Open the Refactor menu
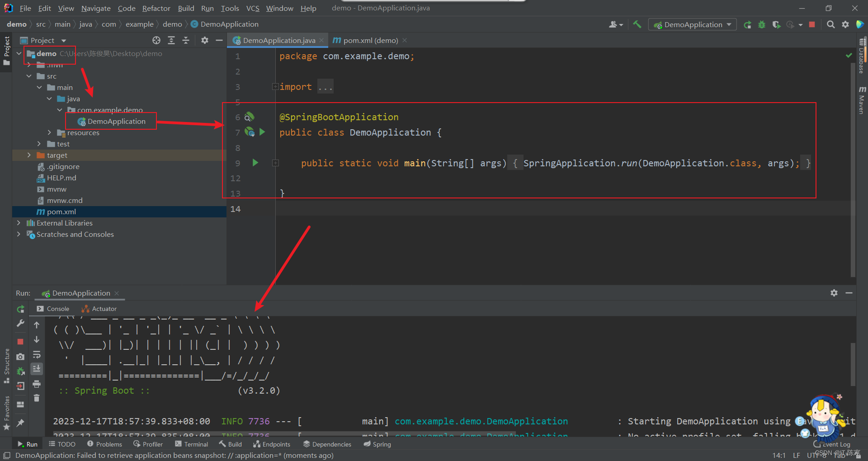The height and width of the screenshot is (461, 868). click(x=156, y=8)
